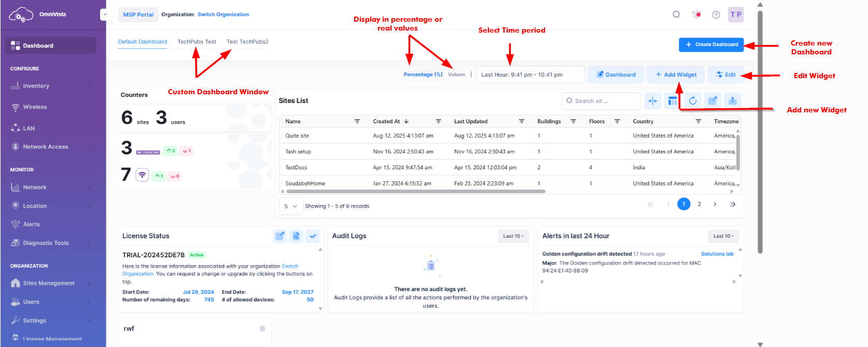868x347 pixels.
Task: Click the export upload icon in Sites List
Action: (733, 101)
